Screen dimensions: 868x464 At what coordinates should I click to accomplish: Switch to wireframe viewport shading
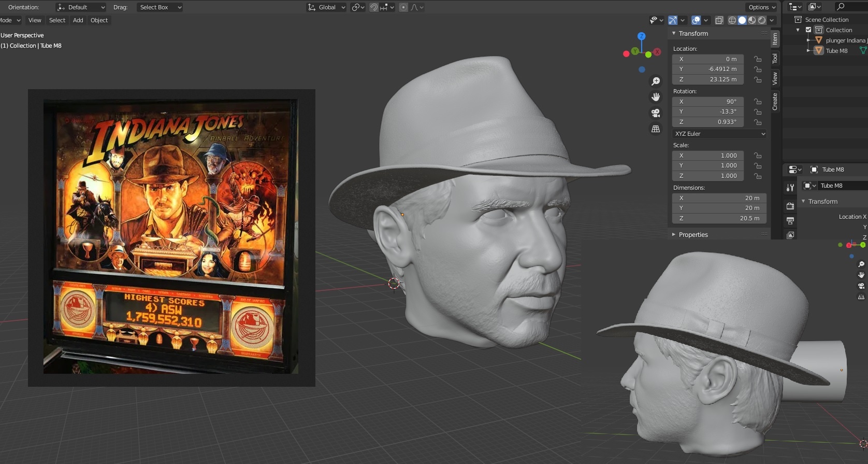[x=732, y=20]
